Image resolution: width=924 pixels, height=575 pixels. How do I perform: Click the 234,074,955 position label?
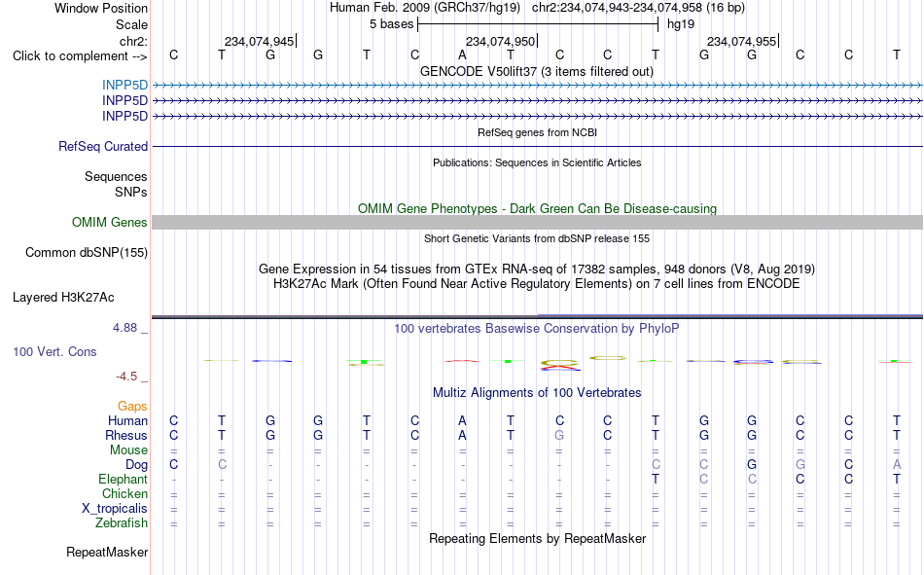(x=741, y=41)
